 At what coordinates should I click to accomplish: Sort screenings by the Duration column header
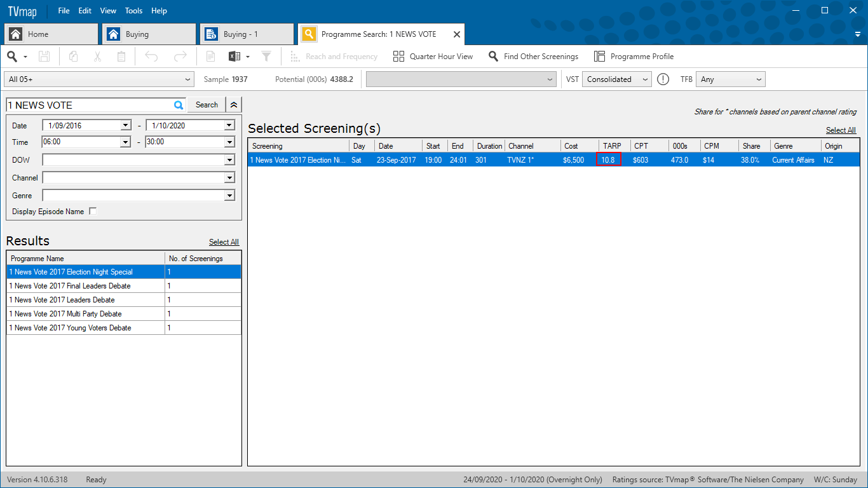coord(489,146)
